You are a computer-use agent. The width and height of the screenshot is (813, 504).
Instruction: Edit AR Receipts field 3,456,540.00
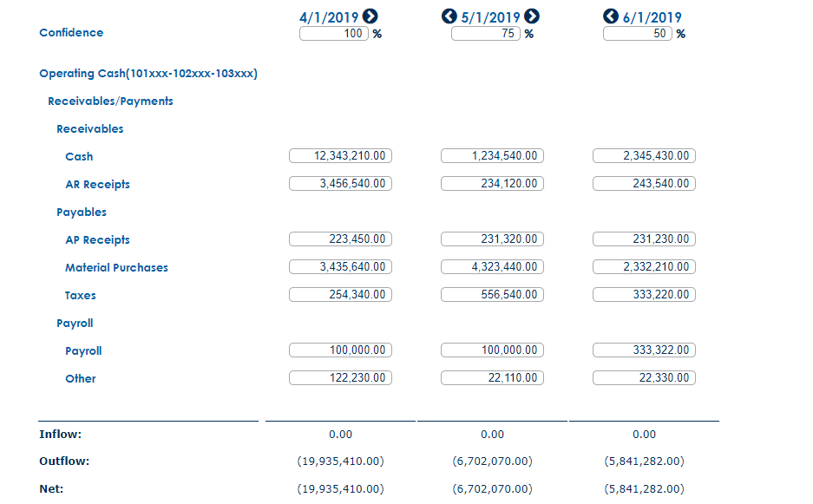[341, 184]
